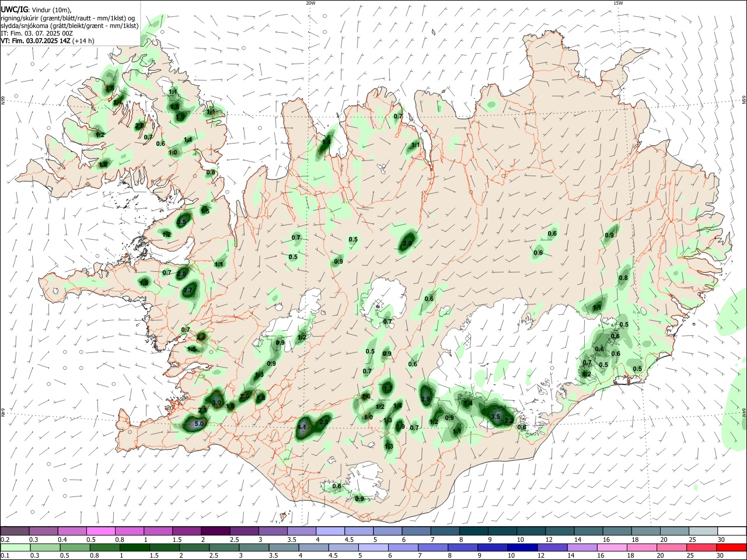
Task: Select lower legend swatch between 0.5 and 0.8
Action: (x=74, y=547)
